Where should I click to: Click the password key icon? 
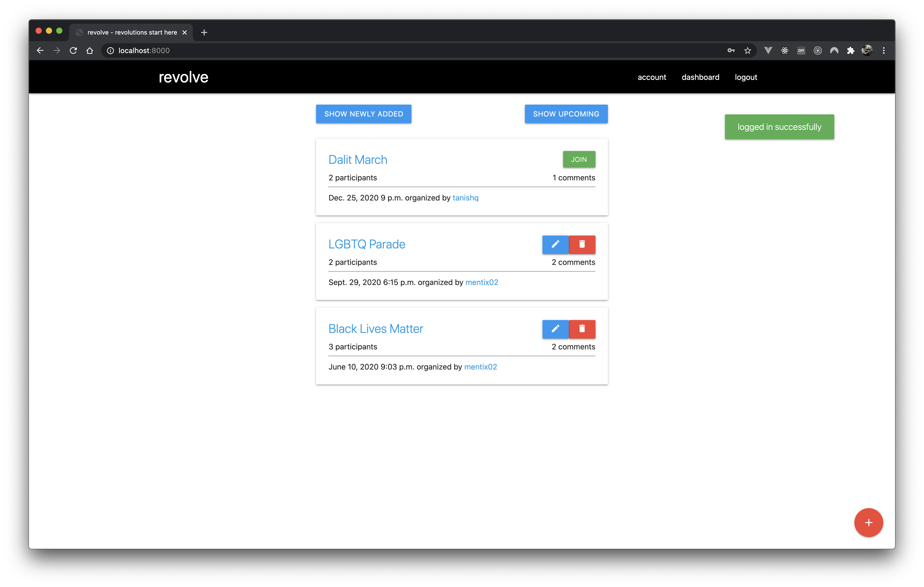(x=731, y=51)
